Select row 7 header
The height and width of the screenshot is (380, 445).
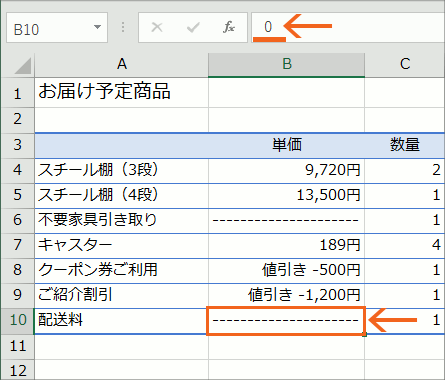17,246
